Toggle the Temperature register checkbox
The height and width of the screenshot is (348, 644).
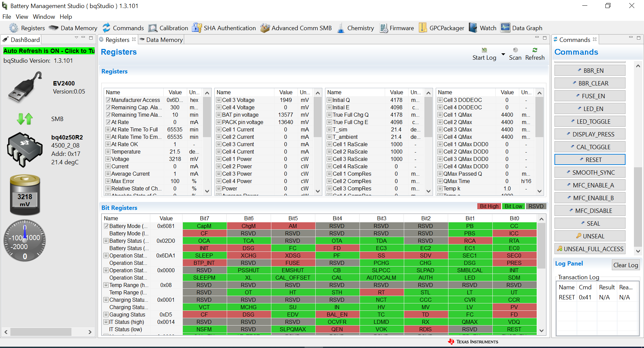108,152
